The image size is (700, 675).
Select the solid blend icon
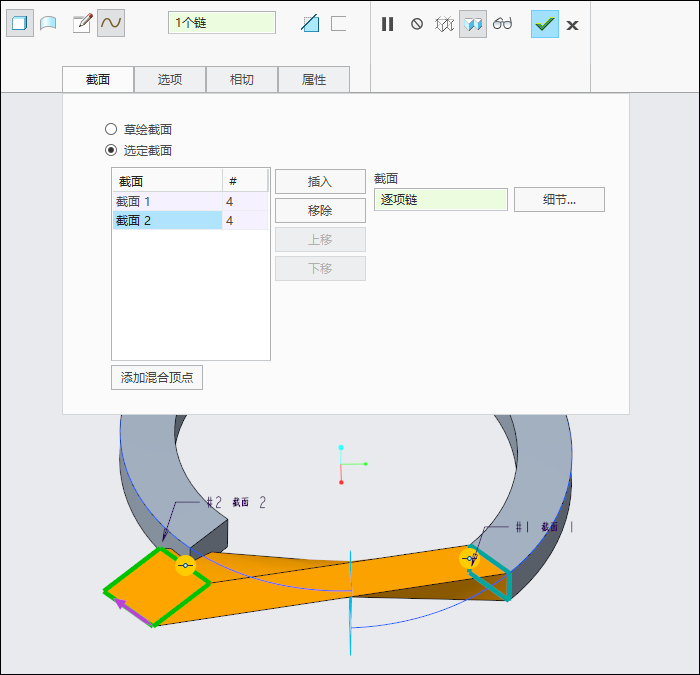click(x=20, y=23)
